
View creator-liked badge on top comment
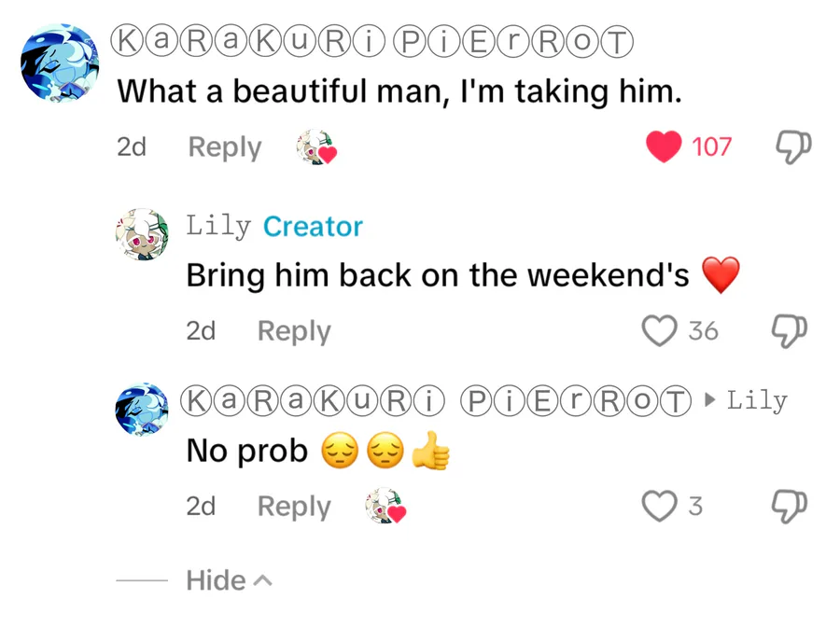click(316, 146)
